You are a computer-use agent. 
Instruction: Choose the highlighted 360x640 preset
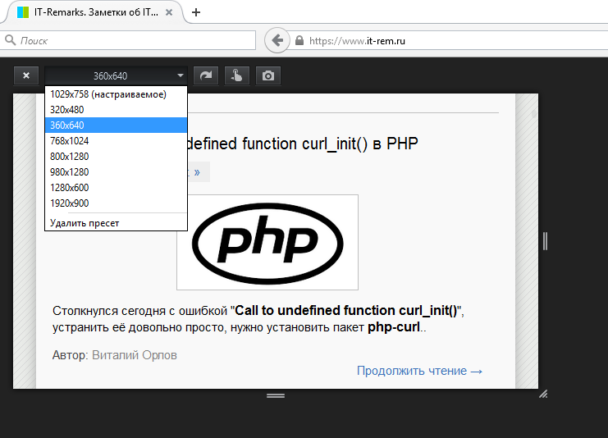[116, 125]
